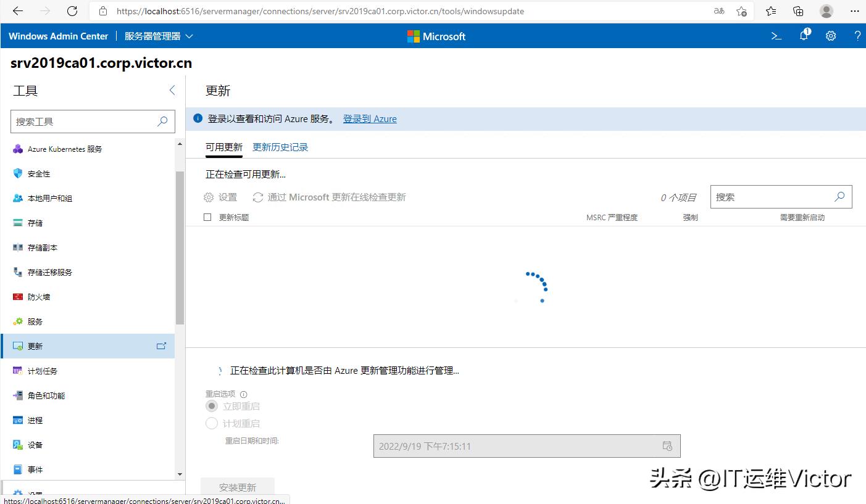Select the 计划重启 radio button
This screenshot has width=866, height=504.
tap(212, 423)
